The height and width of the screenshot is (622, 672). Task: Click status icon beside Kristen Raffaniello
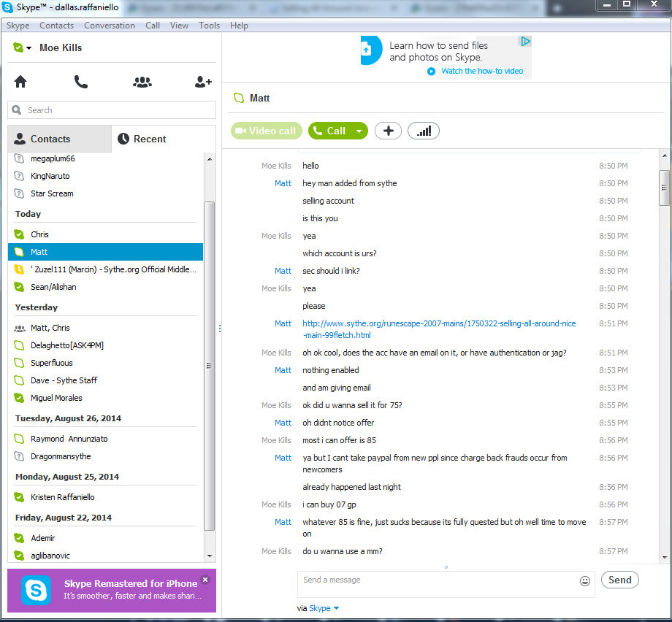click(19, 497)
